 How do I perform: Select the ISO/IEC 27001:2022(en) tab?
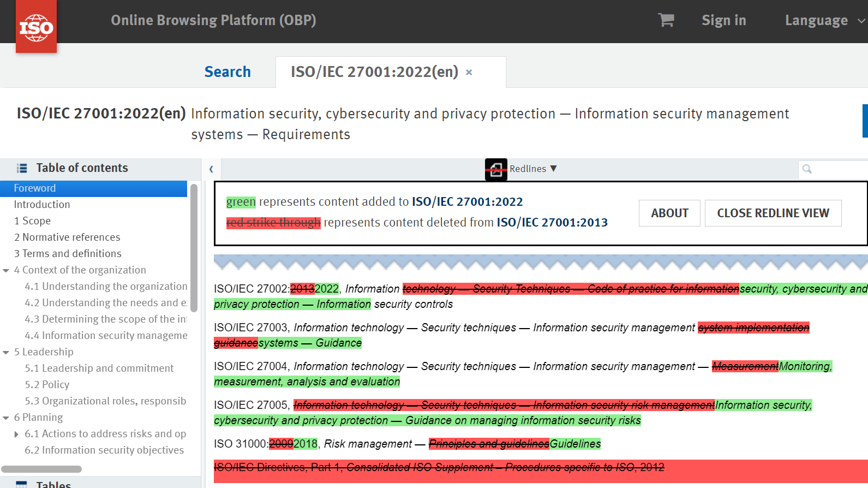click(374, 72)
